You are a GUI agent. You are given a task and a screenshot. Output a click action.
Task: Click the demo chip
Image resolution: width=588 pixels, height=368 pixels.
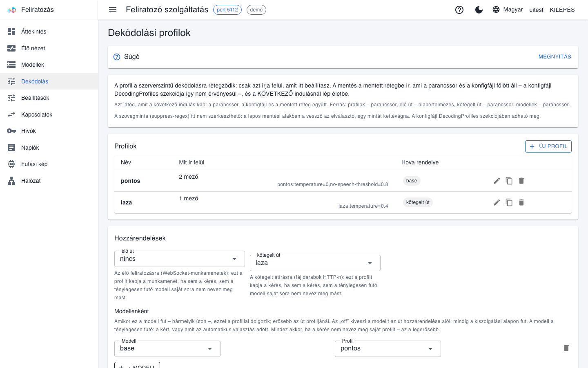[256, 10]
